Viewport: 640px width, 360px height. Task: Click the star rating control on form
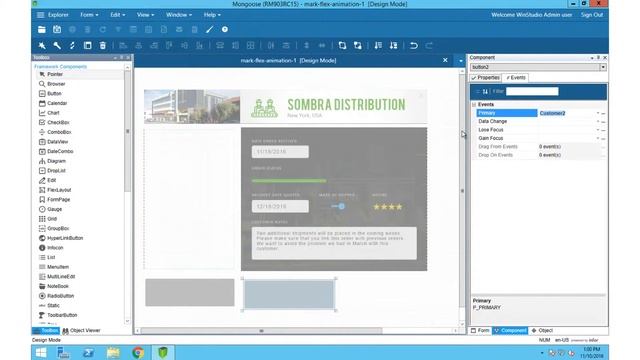[387, 207]
